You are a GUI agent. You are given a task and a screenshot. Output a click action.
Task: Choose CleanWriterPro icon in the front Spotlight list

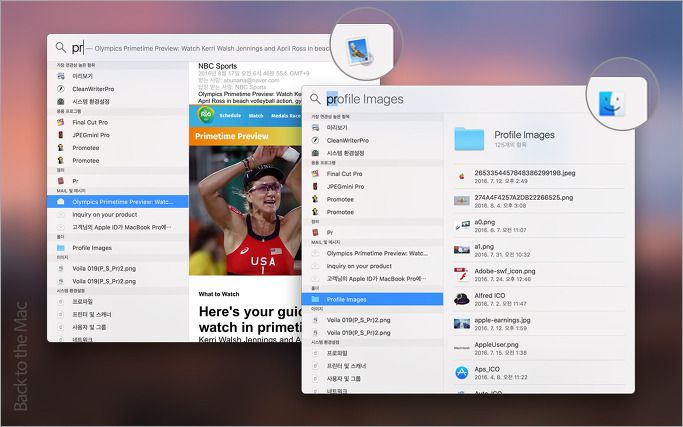[x=315, y=140]
